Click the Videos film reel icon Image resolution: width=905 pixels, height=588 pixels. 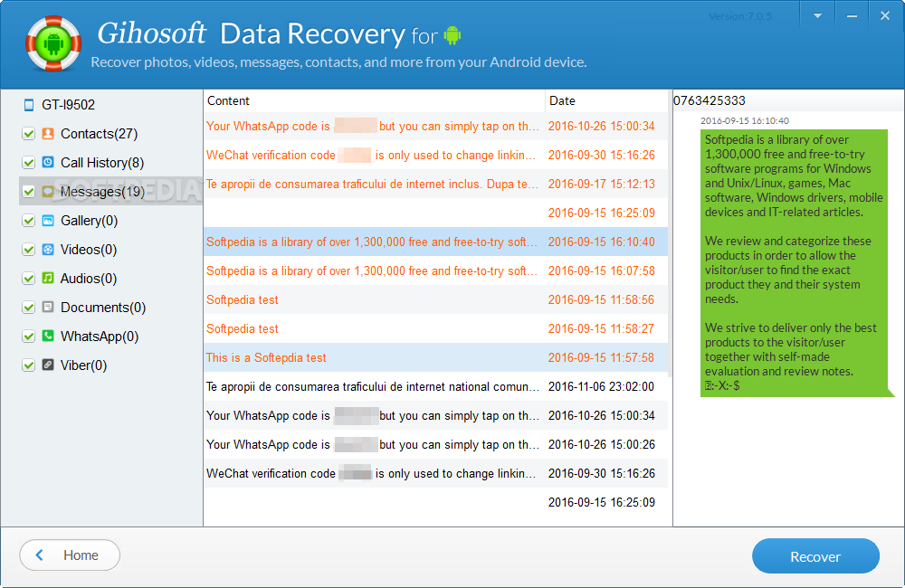49,250
